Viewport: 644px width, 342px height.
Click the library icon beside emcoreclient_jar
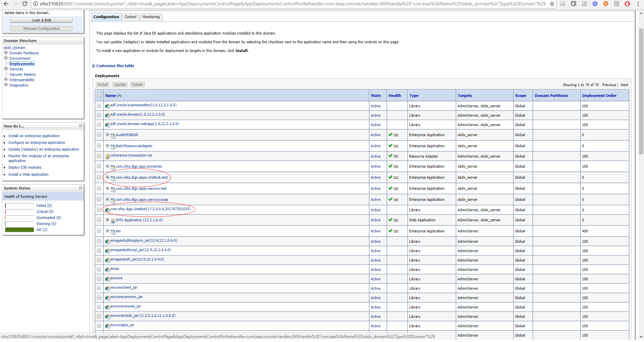tap(108, 289)
